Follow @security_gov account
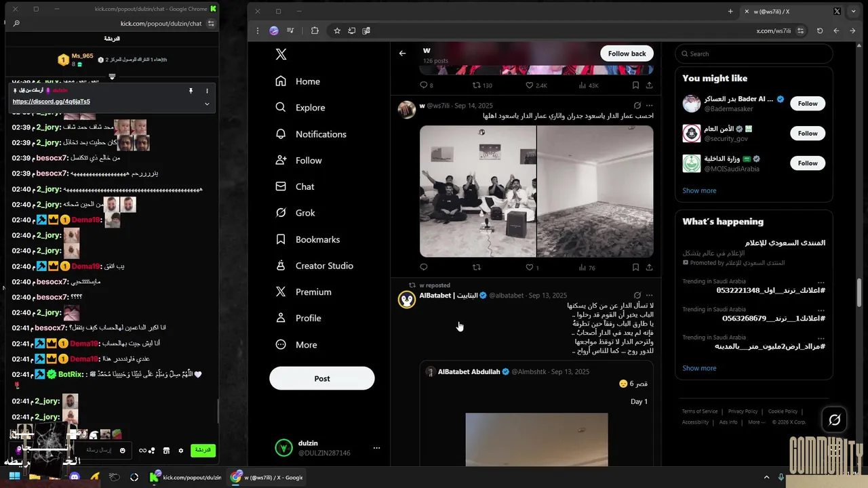Image resolution: width=868 pixels, height=488 pixels. (x=808, y=134)
